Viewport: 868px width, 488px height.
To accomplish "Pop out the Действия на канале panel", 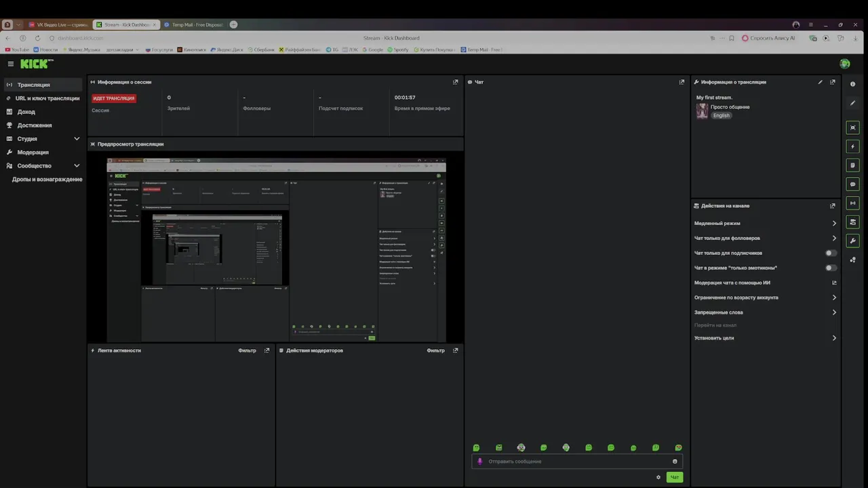I will pyautogui.click(x=833, y=205).
